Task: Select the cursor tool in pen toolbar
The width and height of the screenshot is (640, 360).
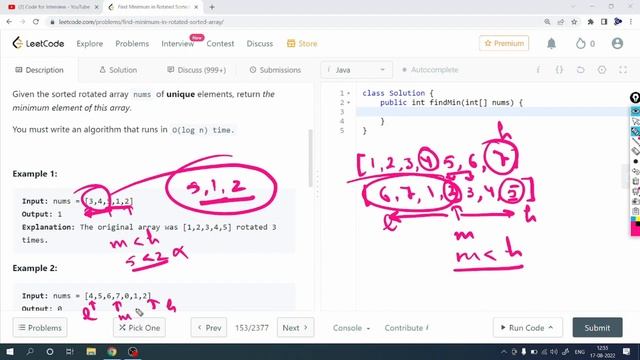Action: coord(636,121)
